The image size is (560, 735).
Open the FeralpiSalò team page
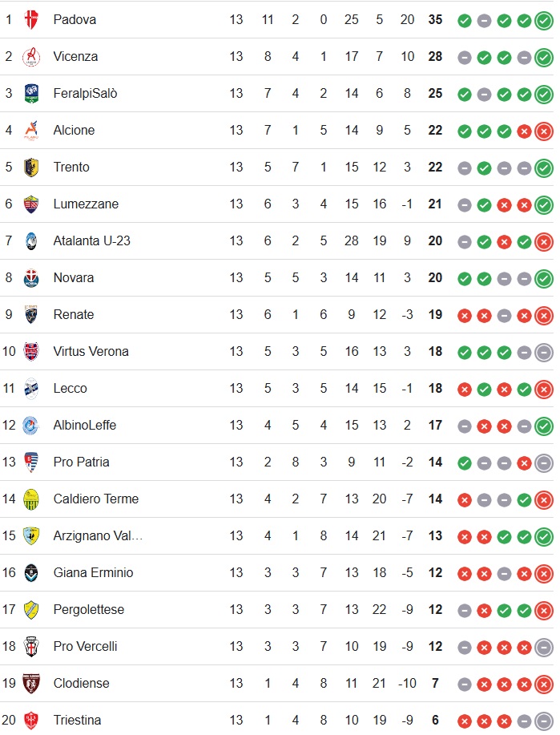[x=85, y=93]
